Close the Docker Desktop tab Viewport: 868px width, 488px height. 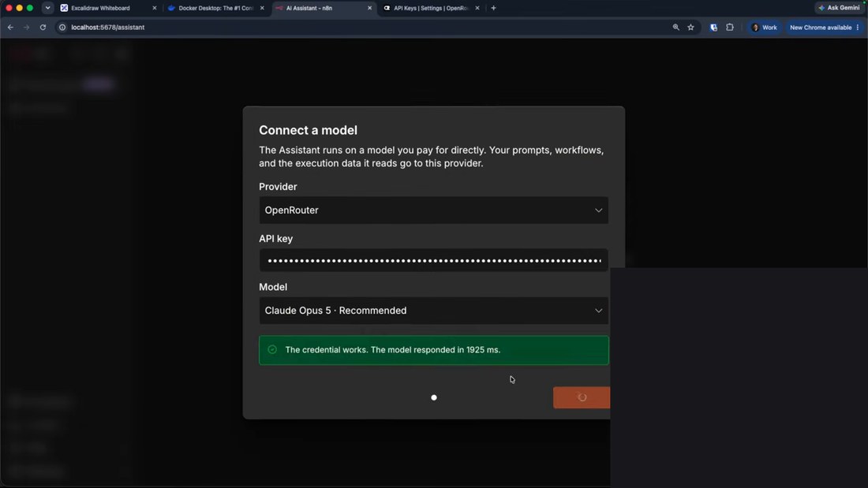tap(262, 9)
